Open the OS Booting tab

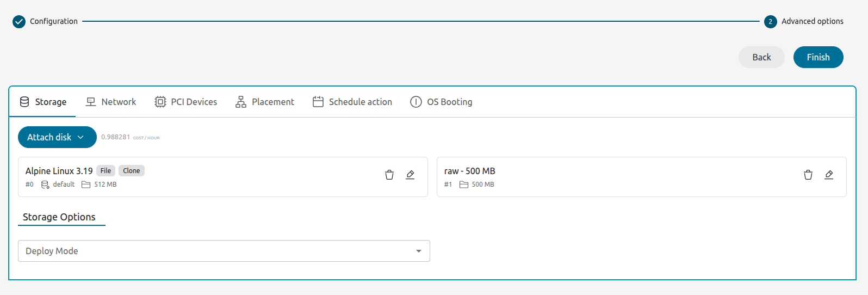pyautogui.click(x=441, y=102)
